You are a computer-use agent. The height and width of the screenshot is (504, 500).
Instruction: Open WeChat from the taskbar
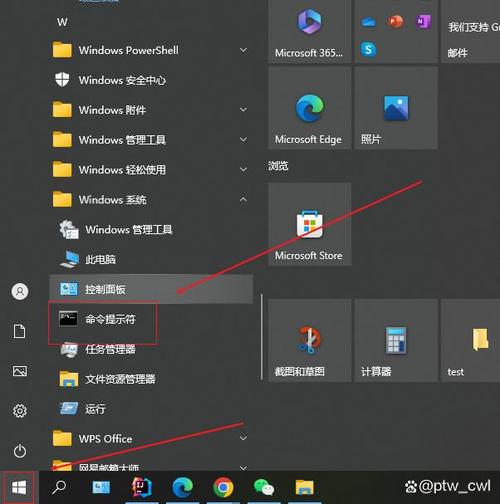tap(264, 488)
